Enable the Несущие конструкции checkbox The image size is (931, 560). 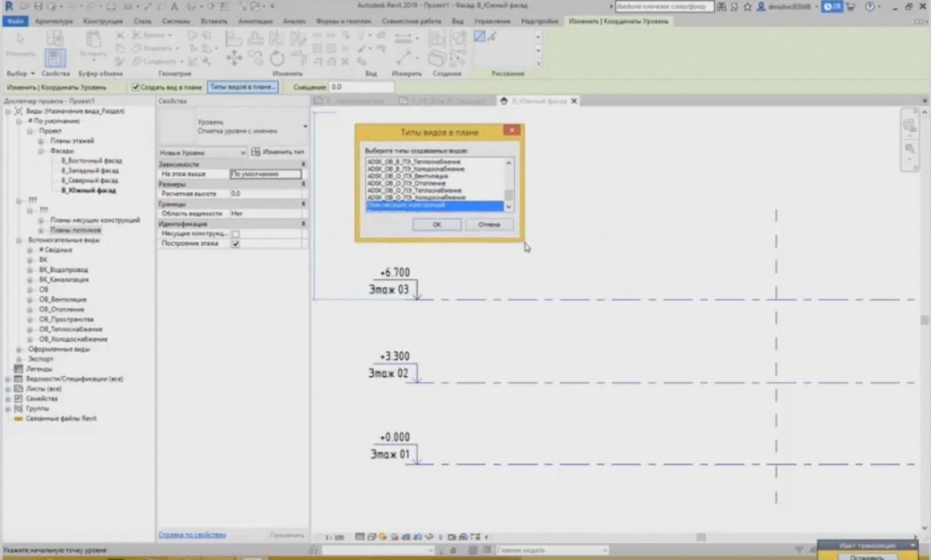tap(235, 233)
